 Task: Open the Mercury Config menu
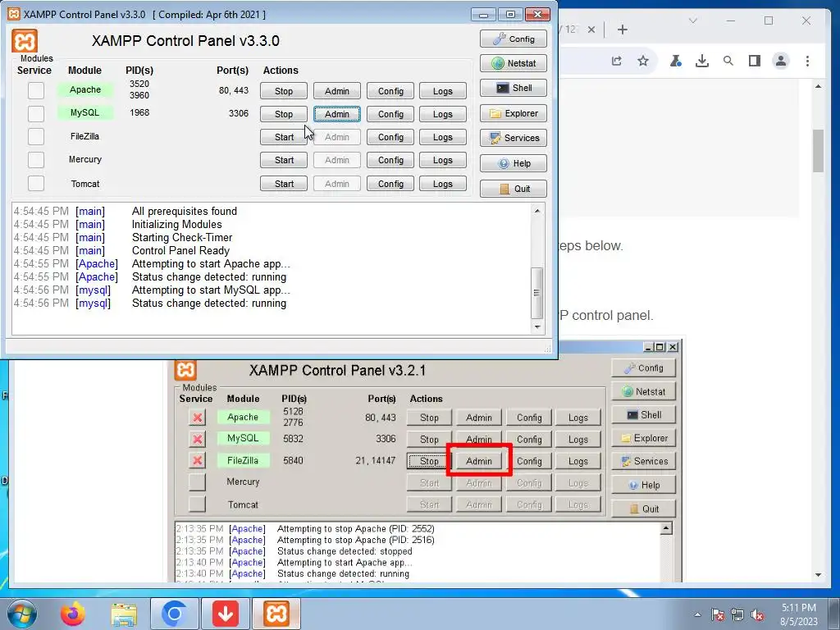[390, 160]
